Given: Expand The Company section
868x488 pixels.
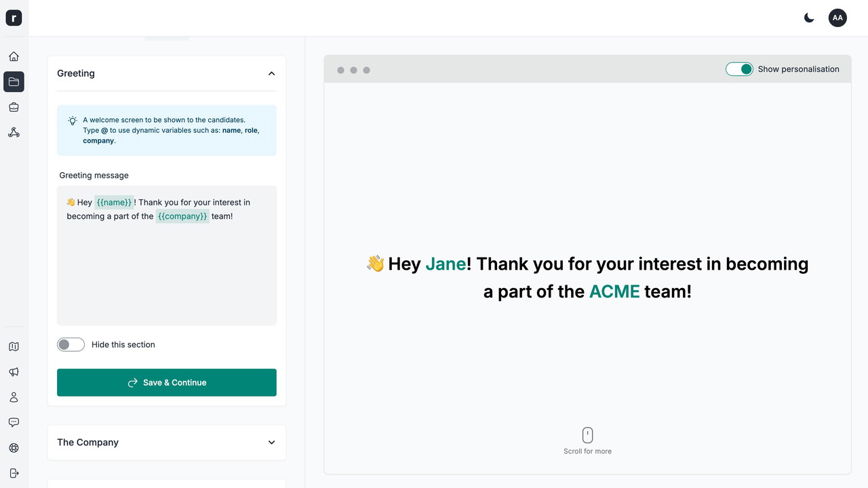Looking at the screenshot, I should (x=271, y=443).
